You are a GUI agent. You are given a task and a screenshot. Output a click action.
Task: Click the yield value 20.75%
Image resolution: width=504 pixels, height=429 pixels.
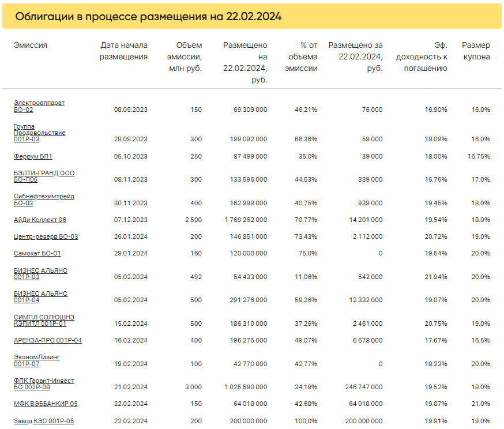tap(436, 323)
